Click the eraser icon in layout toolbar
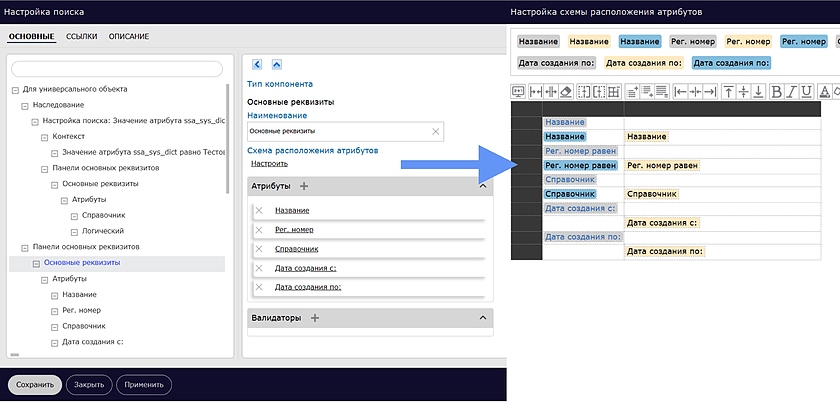 coord(566,91)
